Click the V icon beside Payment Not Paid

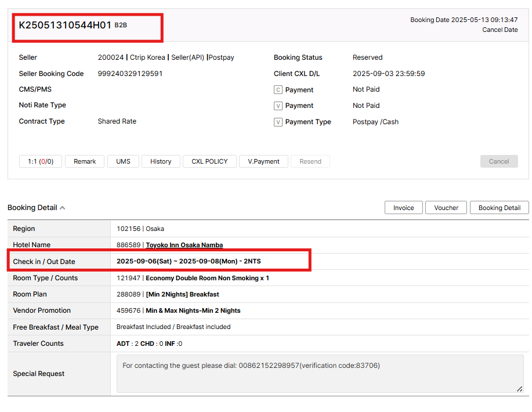pyautogui.click(x=278, y=106)
